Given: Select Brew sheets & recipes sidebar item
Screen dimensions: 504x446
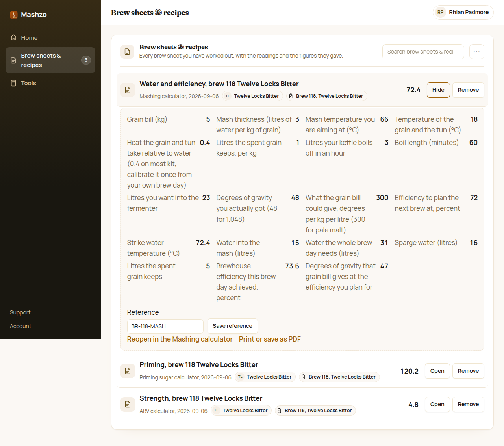Looking at the screenshot, I should click(50, 60).
